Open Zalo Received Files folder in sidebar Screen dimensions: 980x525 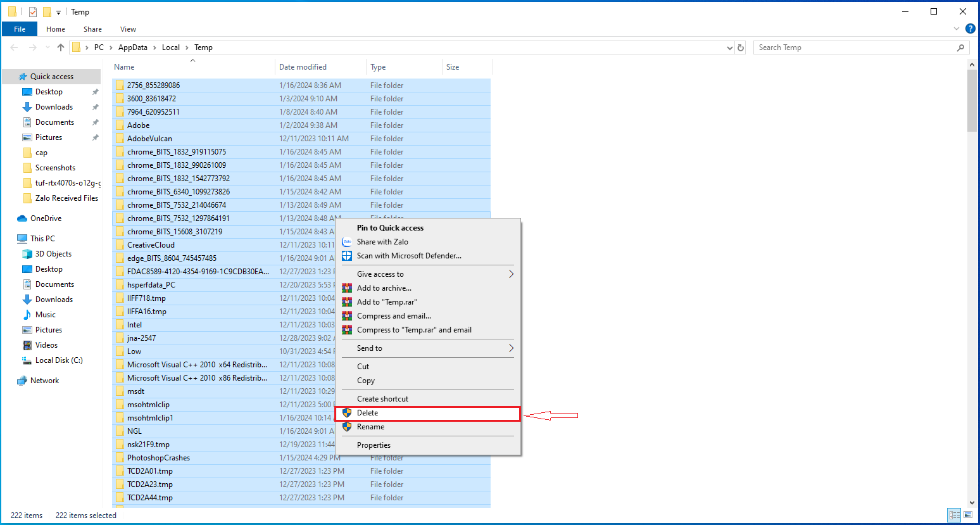[x=66, y=198]
